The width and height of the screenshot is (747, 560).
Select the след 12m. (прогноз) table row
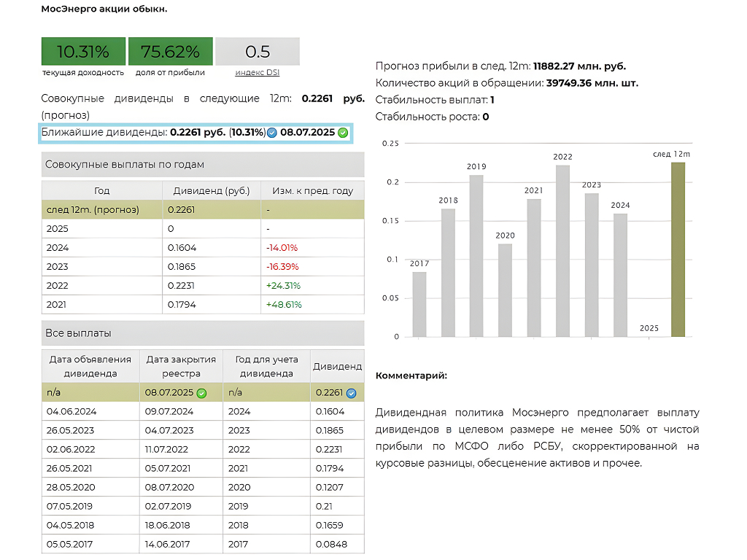[202, 210]
